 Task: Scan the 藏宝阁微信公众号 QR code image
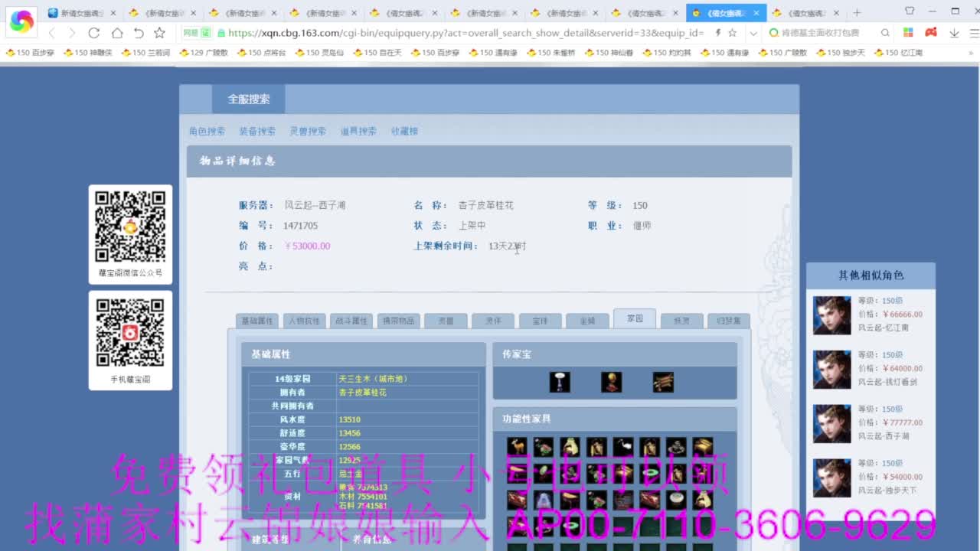130,228
